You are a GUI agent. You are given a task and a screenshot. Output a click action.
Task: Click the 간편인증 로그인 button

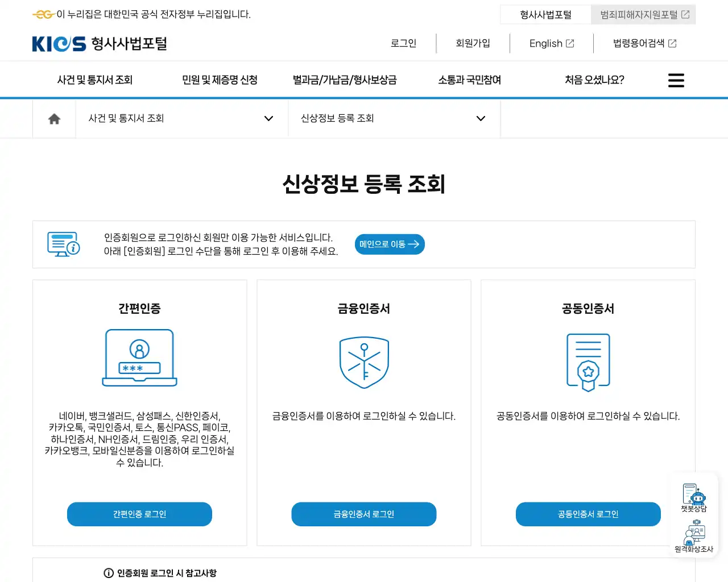point(139,514)
